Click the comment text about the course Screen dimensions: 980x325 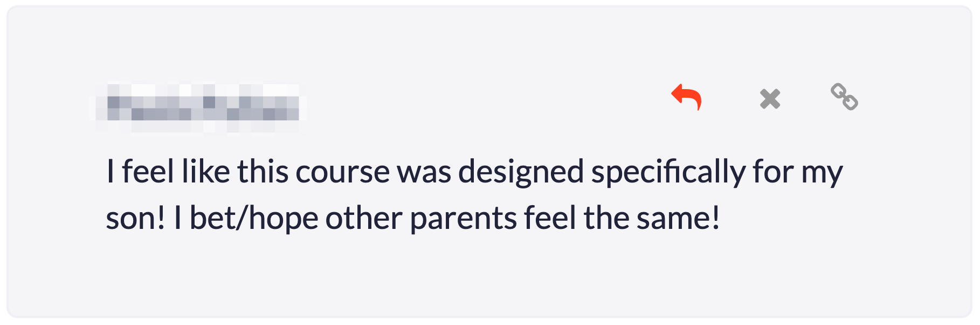point(474,194)
